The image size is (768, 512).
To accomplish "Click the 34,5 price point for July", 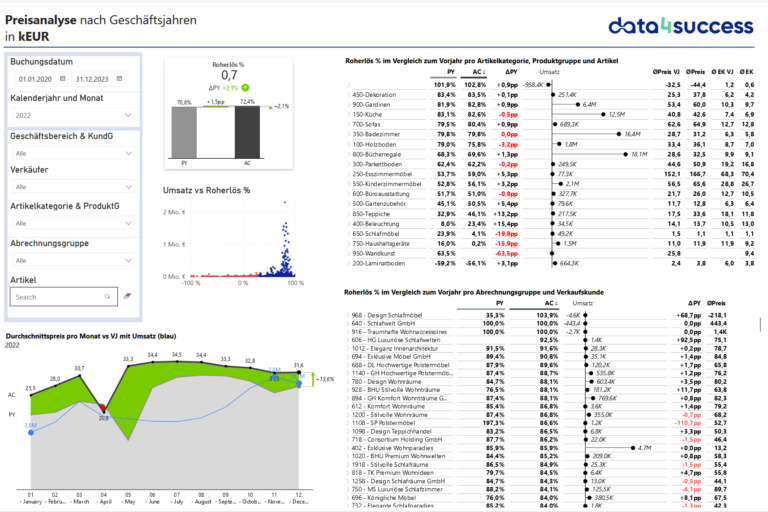I will (x=177, y=362).
